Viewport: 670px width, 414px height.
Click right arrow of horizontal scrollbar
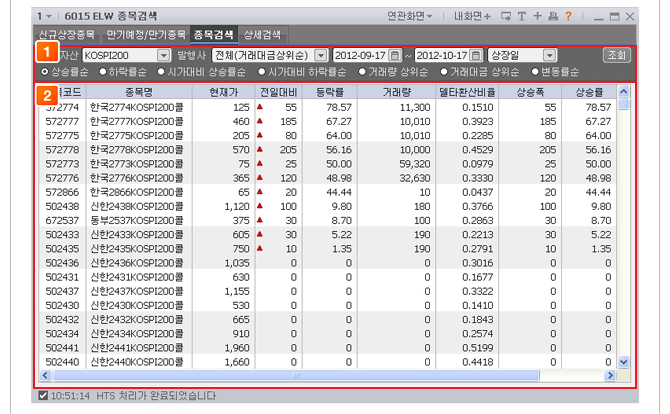[x=610, y=375]
